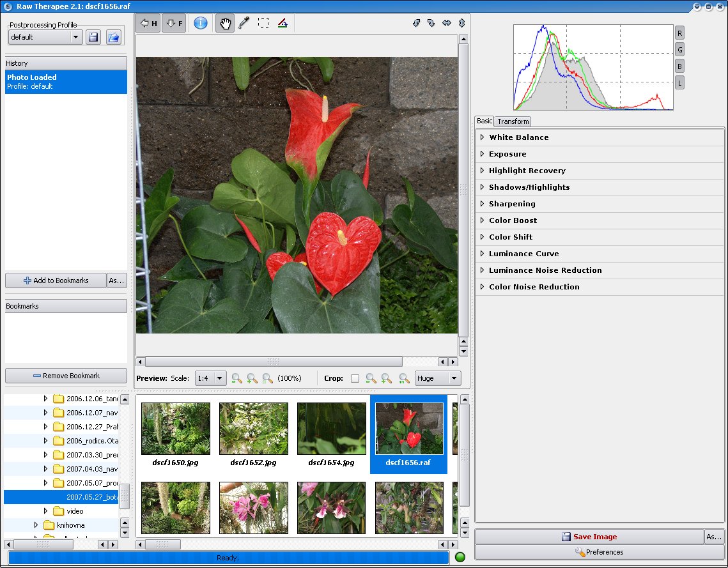Image resolution: width=728 pixels, height=568 pixels.
Task: Pick the white balance eyedropper tool
Action: coord(244,24)
